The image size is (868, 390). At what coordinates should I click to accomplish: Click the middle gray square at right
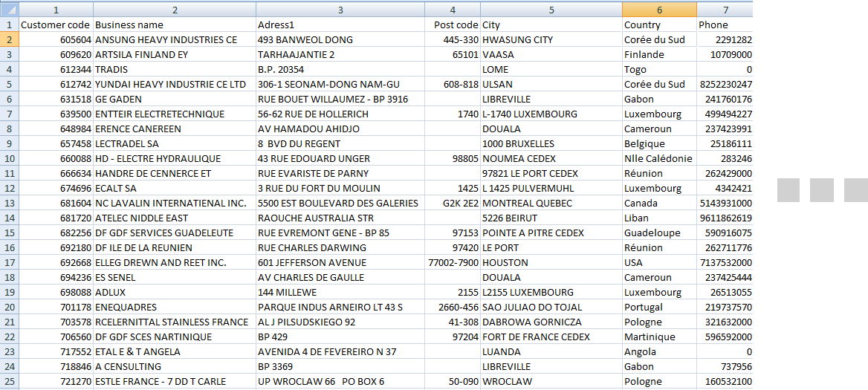pos(822,189)
